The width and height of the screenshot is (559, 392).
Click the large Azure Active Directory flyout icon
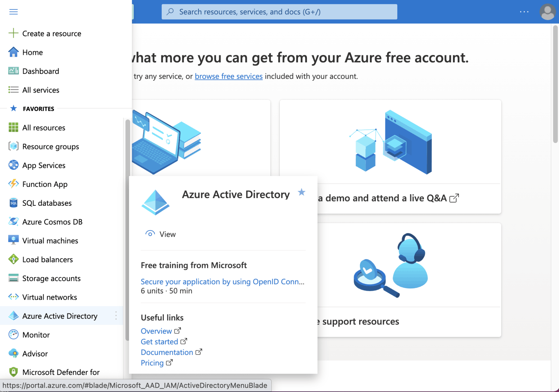pyautogui.click(x=155, y=202)
